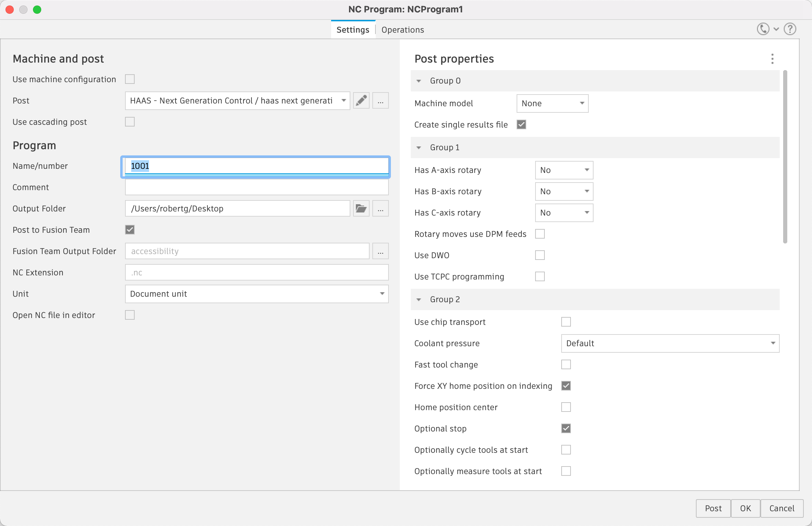Open Has A-axis rotary dropdown
Screen dimensions: 812x526
(x=564, y=170)
